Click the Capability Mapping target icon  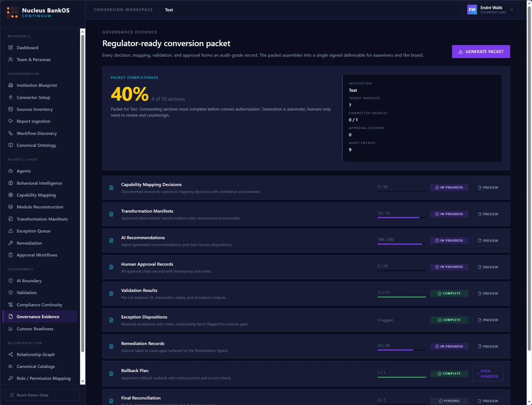(11, 195)
